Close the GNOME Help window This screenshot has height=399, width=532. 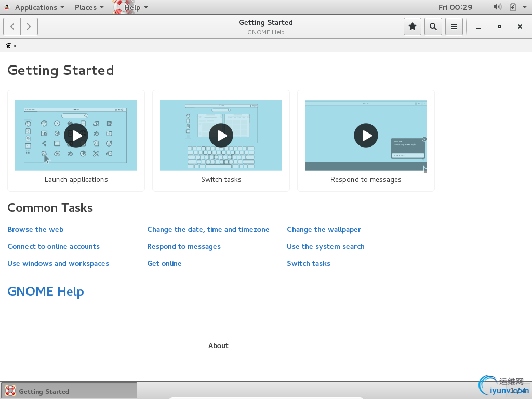[520, 26]
